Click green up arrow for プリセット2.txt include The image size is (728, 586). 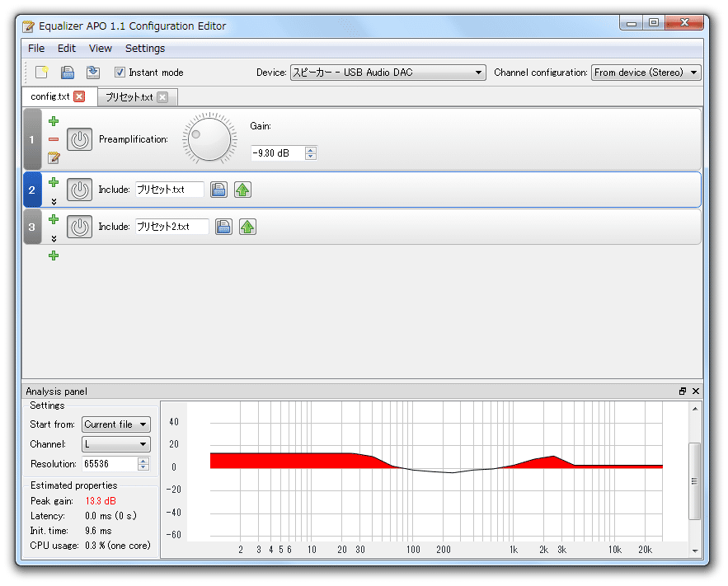tap(247, 227)
